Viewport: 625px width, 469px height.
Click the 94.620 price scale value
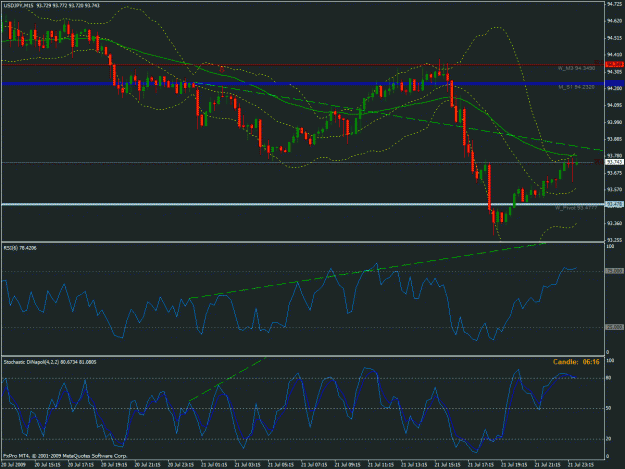pos(614,21)
